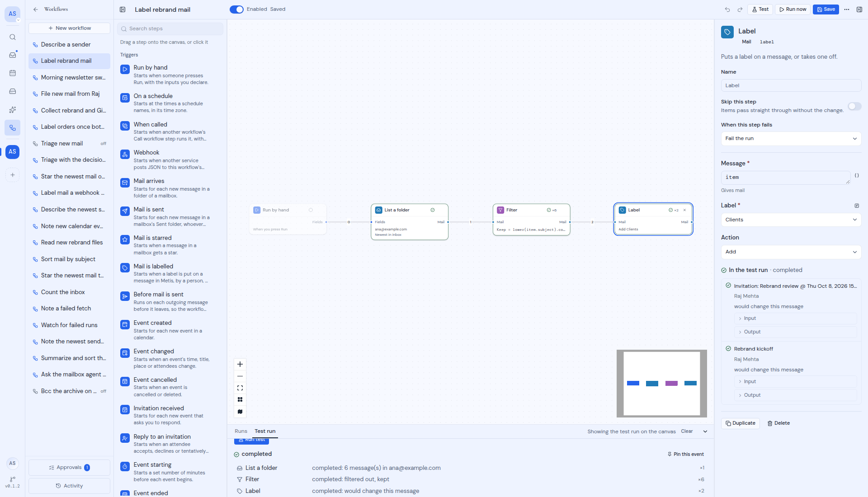Image resolution: width=868 pixels, height=497 pixels.
Task: Open the Approvals page
Action: [69, 468]
